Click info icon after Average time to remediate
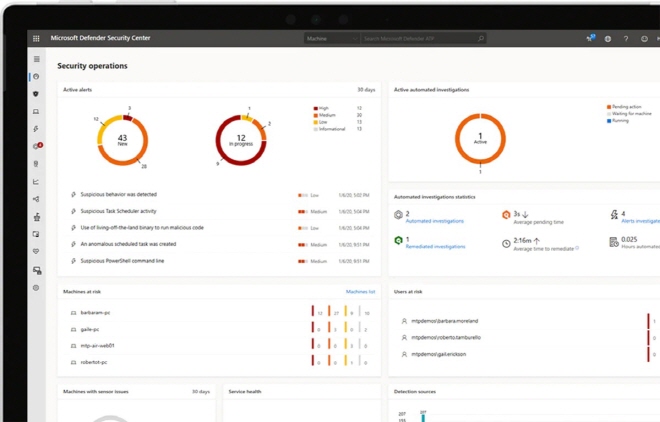This screenshot has width=660, height=422. 577,248
